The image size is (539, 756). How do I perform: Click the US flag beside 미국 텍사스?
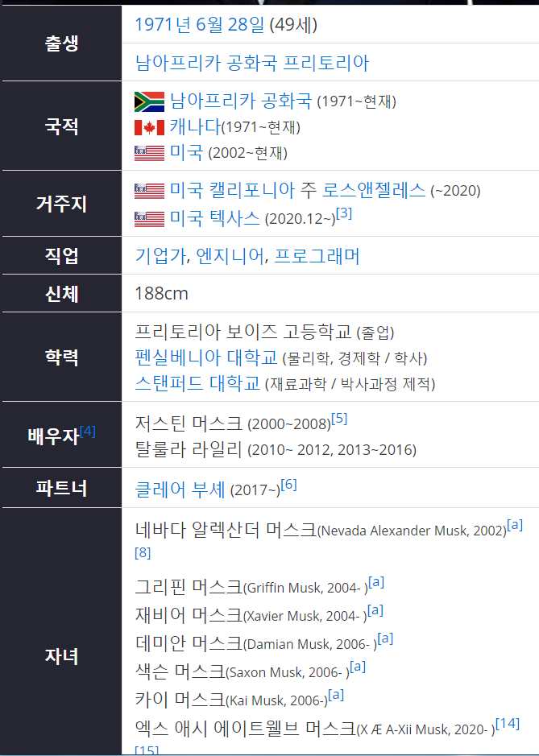click(x=149, y=219)
